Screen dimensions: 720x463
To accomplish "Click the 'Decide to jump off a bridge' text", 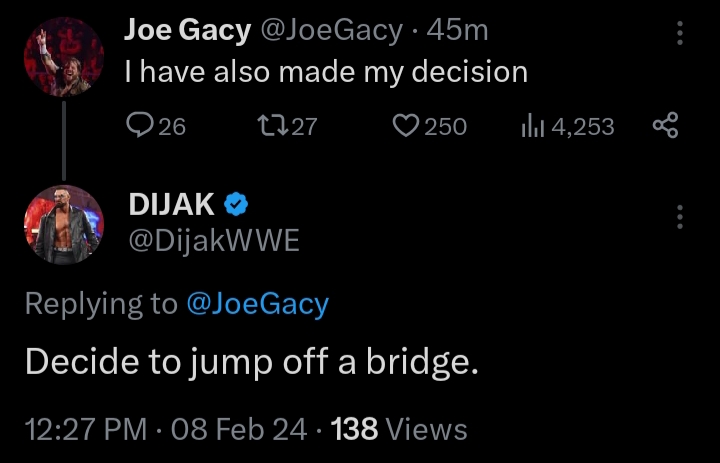I will (x=252, y=362).
